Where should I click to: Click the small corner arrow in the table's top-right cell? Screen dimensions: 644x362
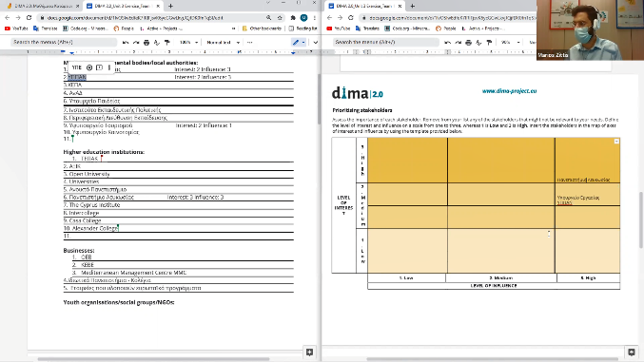pos(616,142)
